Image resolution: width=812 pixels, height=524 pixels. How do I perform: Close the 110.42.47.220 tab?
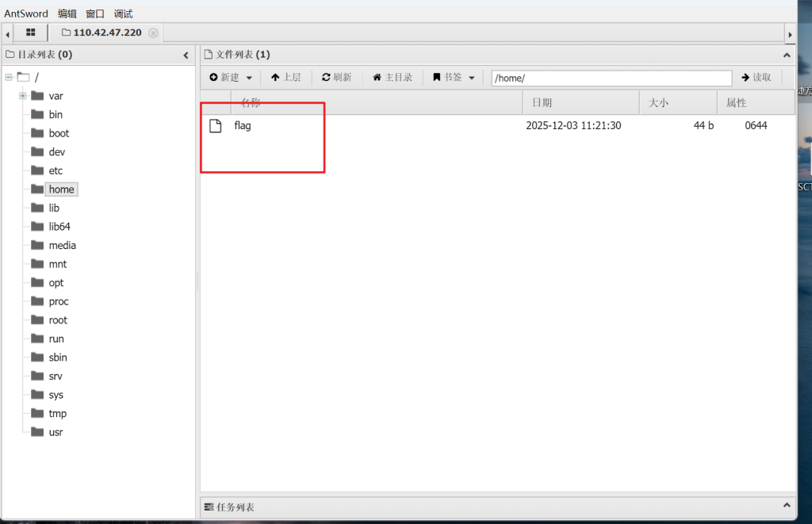pyautogui.click(x=153, y=33)
